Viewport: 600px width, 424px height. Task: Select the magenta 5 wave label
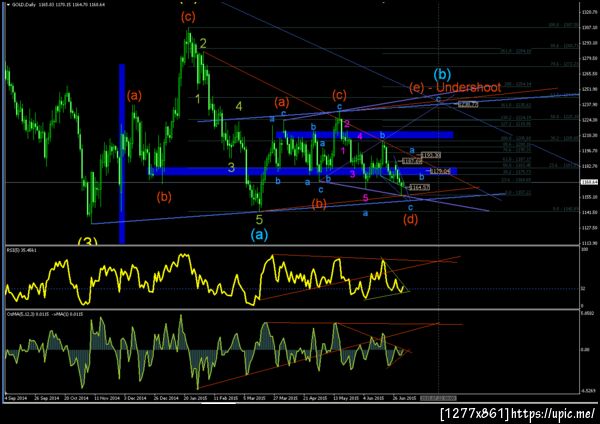click(x=365, y=198)
